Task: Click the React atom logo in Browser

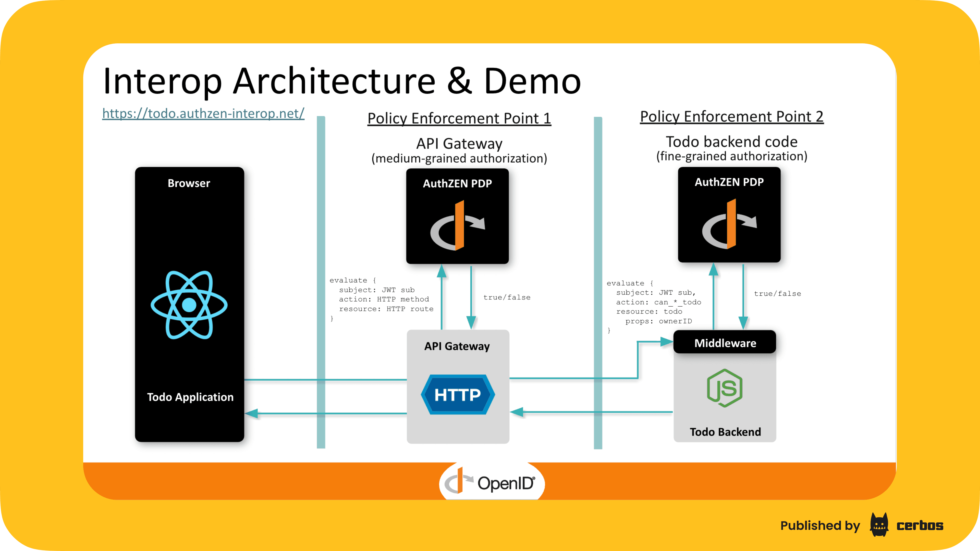Action: (x=189, y=305)
